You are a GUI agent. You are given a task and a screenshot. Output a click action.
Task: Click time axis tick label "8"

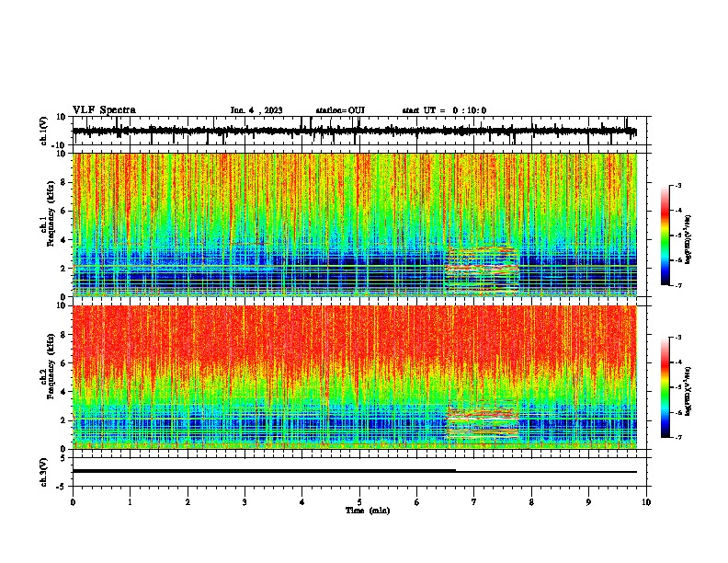531,502
